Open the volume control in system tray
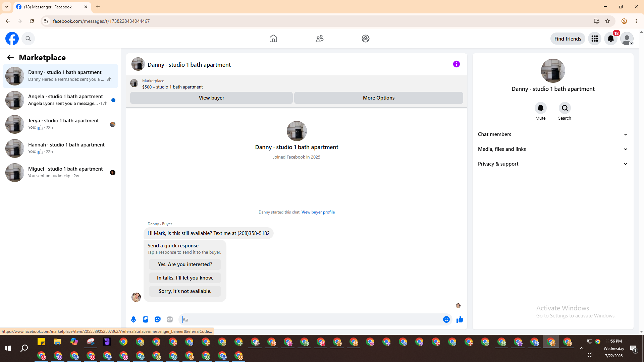The height and width of the screenshot is (362, 644). (x=590, y=355)
